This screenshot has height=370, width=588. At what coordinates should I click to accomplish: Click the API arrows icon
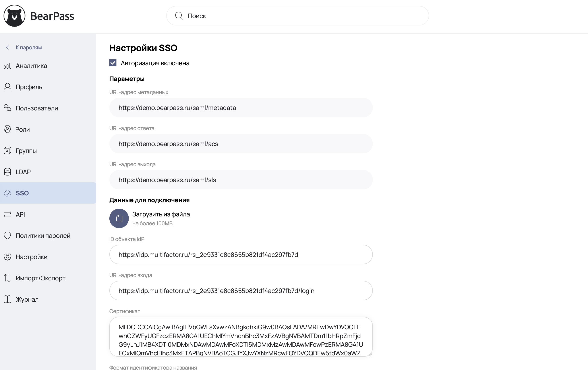8,214
